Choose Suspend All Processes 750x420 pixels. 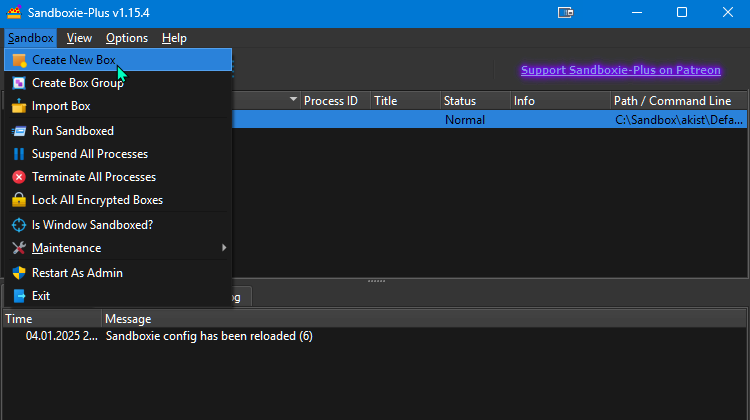(118, 154)
